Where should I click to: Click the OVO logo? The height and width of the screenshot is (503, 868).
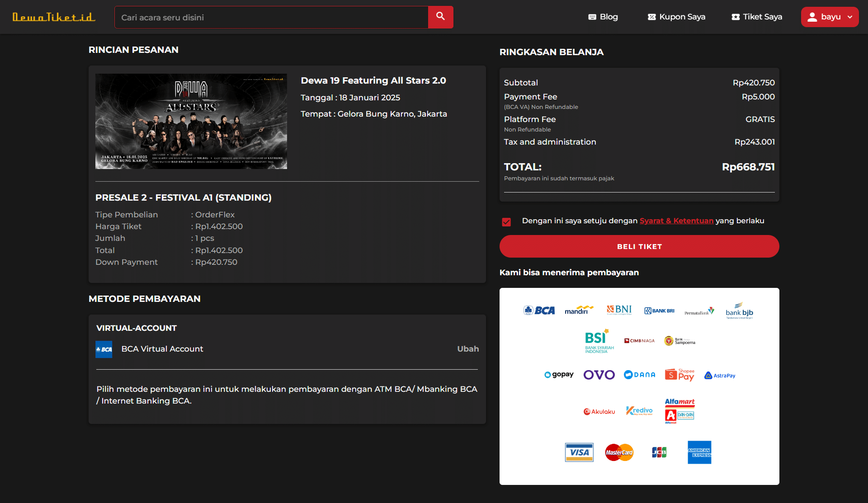tap(599, 375)
